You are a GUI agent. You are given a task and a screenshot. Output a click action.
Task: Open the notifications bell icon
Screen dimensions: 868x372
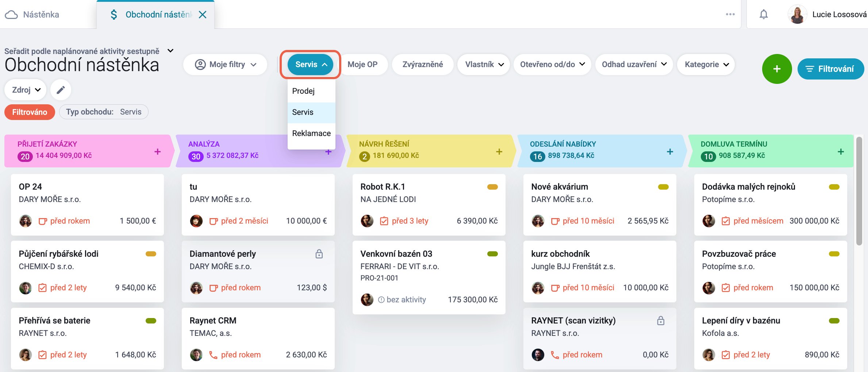pyautogui.click(x=764, y=15)
